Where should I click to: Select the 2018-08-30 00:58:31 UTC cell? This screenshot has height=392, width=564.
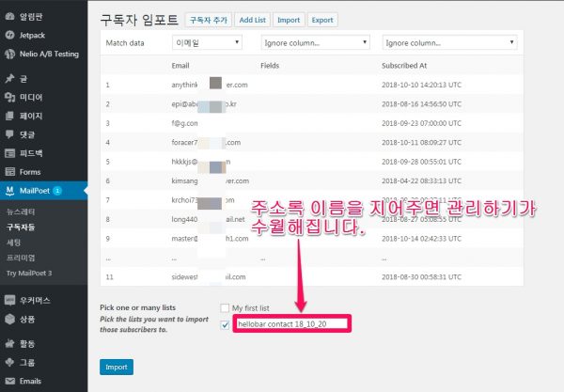(x=421, y=277)
